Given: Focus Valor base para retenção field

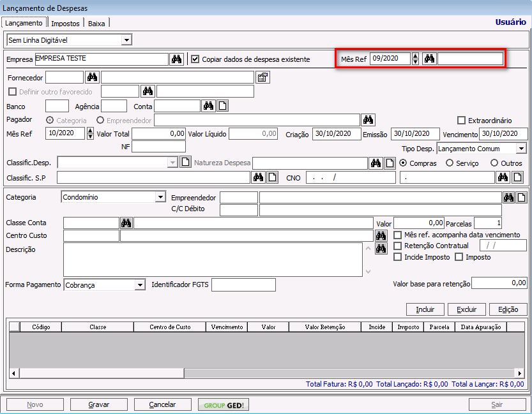Looking at the screenshot, I should 499,283.
